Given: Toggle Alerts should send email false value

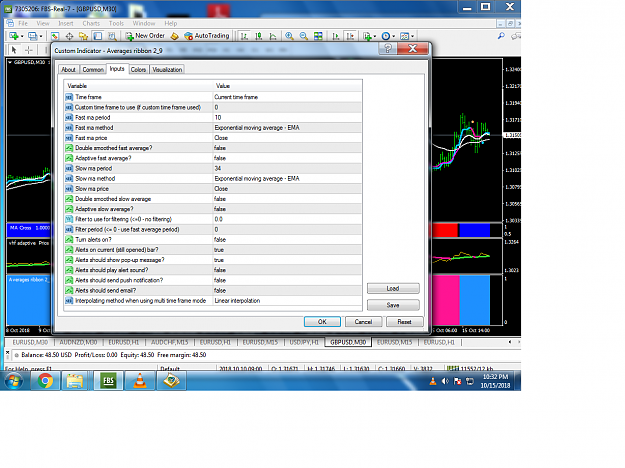Looking at the screenshot, I should (287, 291).
